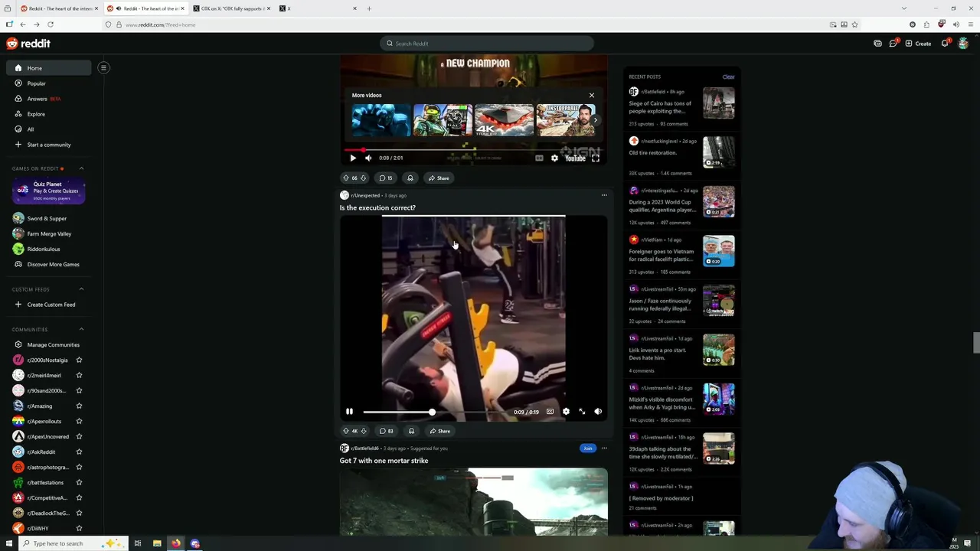Open File Explorer from the taskbar
This screenshot has width=980, height=551.
157,543
